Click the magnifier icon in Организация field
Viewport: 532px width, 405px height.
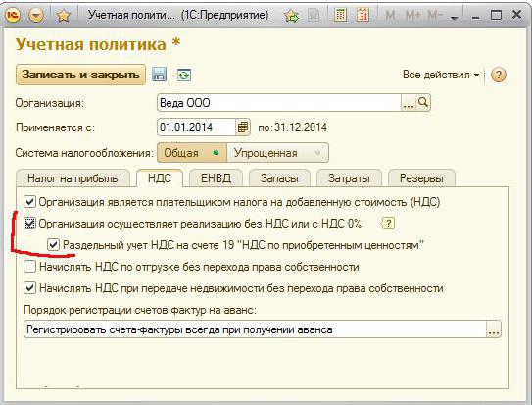(x=423, y=102)
